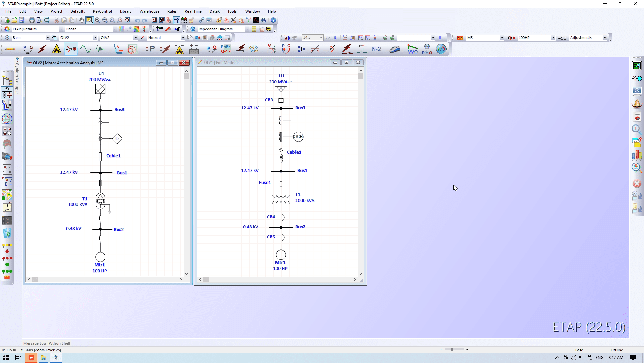Switch to Edit mode pencil icon
The width and height of the screenshot is (644, 363).
pos(10,49)
